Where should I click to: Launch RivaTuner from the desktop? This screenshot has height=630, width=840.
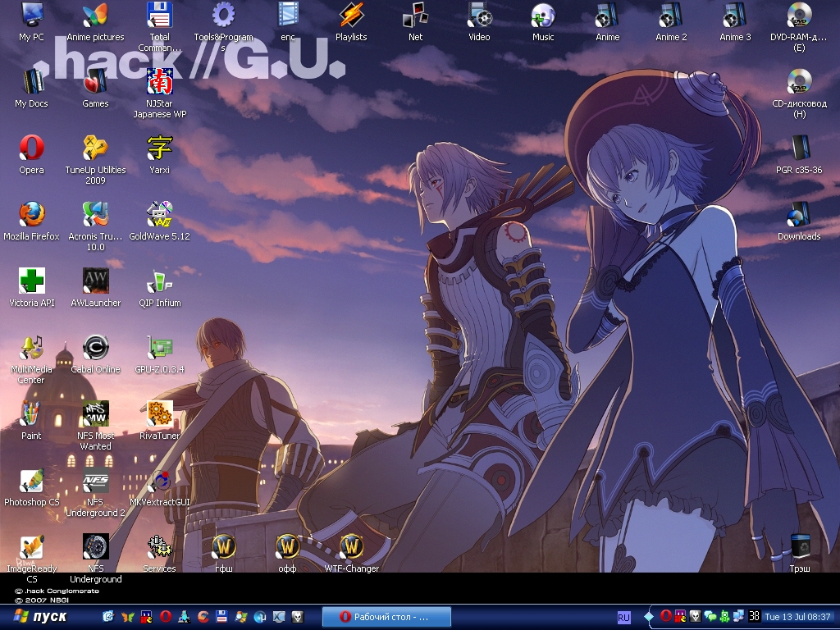pos(159,414)
